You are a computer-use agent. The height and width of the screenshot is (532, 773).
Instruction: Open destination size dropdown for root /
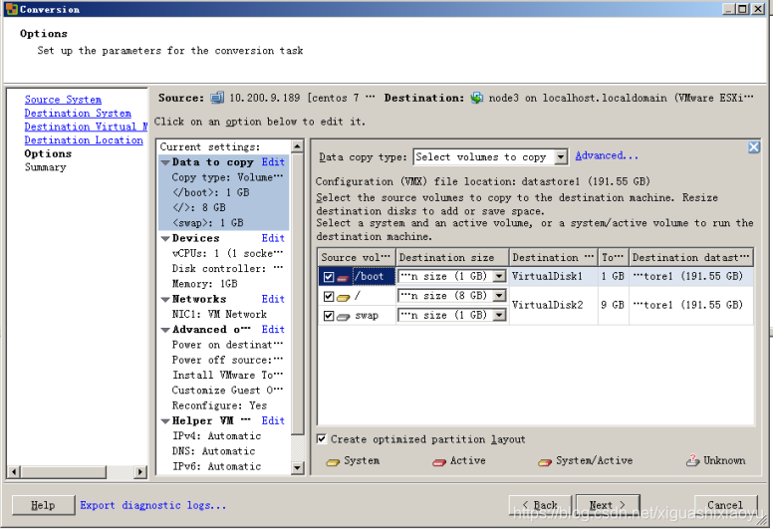pyautogui.click(x=500, y=295)
